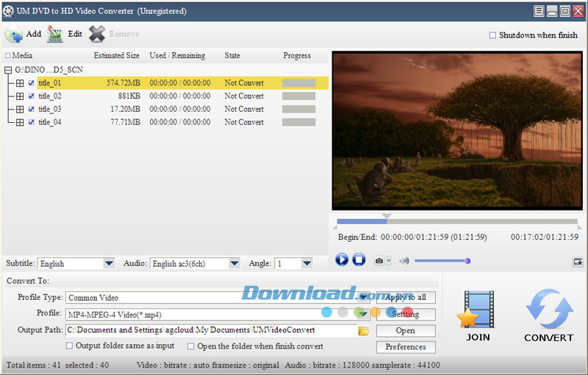Click 'Total items : 41' status text

34,365
